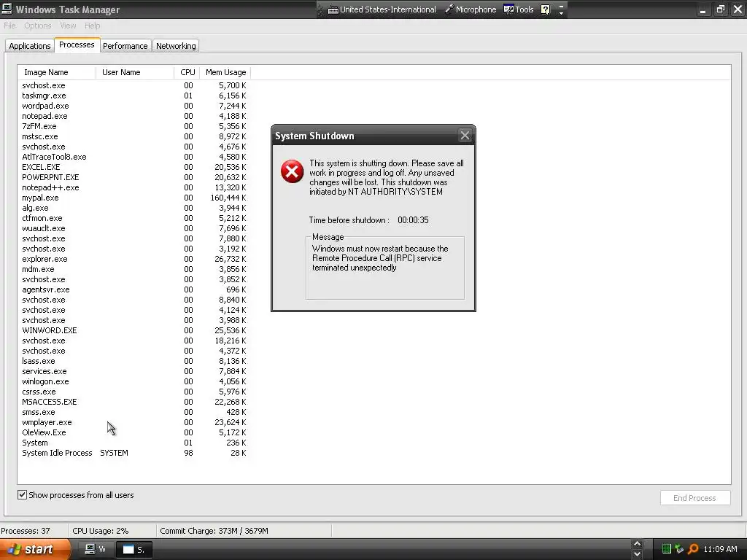Open the File menu
The height and width of the screenshot is (560, 747).
9,26
